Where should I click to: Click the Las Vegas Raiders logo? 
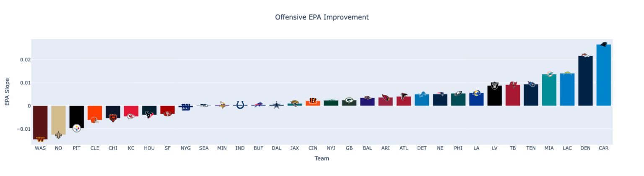tap(494, 86)
